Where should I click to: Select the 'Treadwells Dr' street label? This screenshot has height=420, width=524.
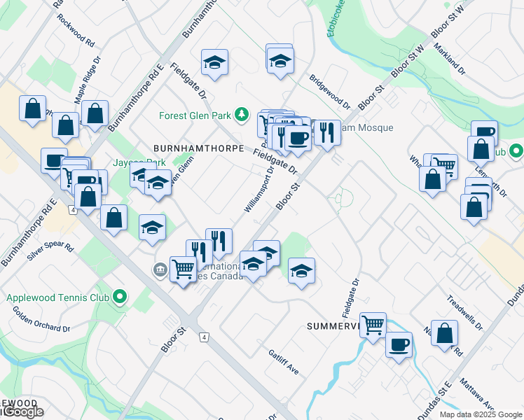click(x=465, y=313)
